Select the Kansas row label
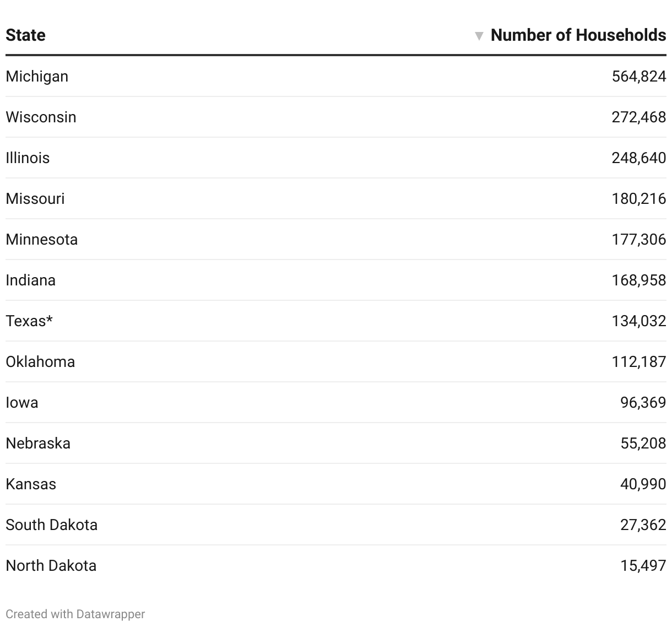Image resolution: width=672 pixels, height=627 pixels. tap(31, 484)
